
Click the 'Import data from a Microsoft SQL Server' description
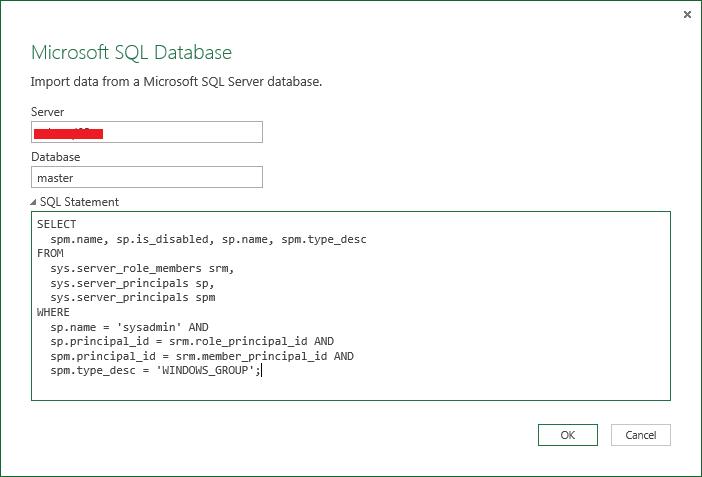coord(176,81)
